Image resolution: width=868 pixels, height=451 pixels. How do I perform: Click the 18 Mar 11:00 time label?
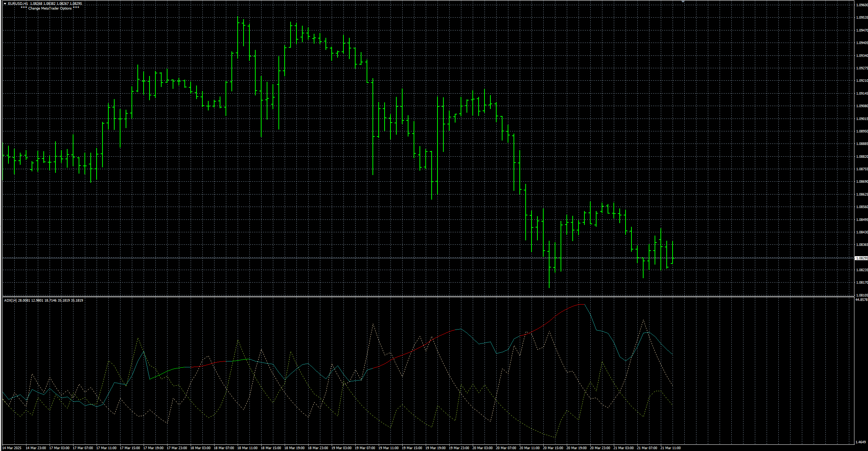coord(247,448)
